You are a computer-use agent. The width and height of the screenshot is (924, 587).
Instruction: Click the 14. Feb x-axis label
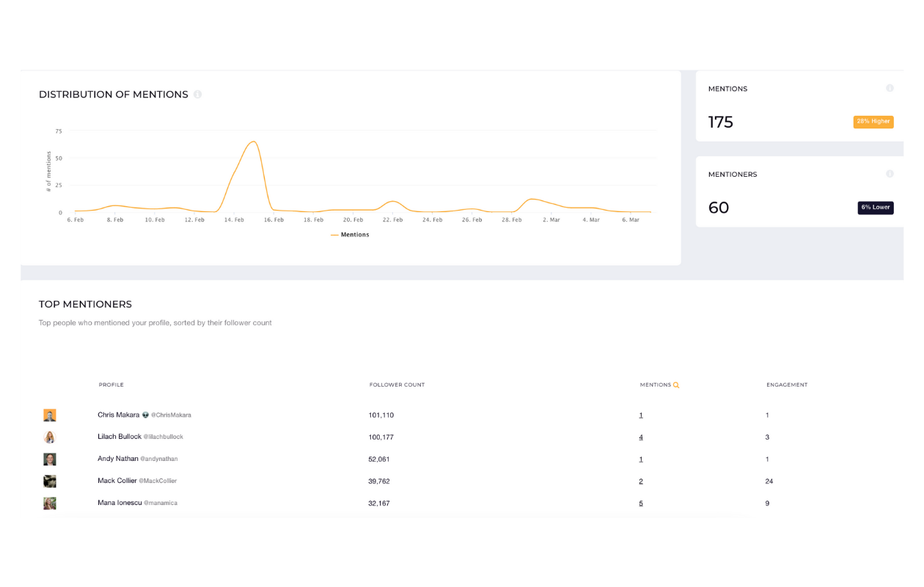tap(234, 219)
